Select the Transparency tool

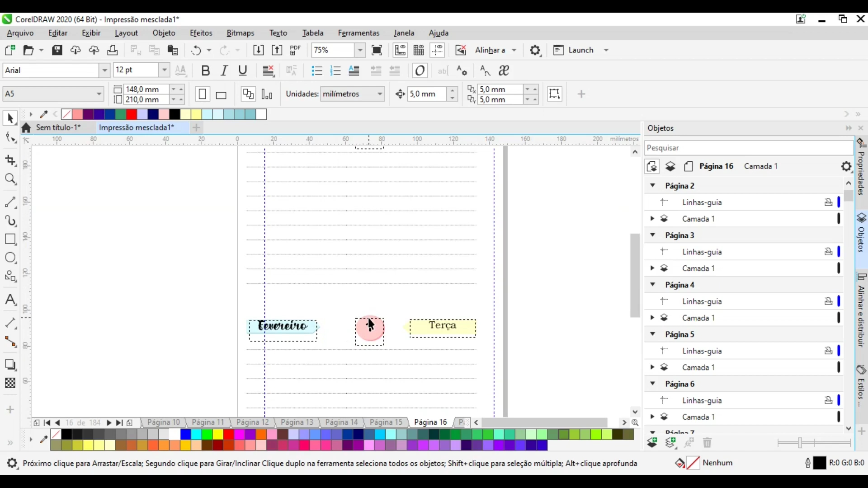pos(10,383)
